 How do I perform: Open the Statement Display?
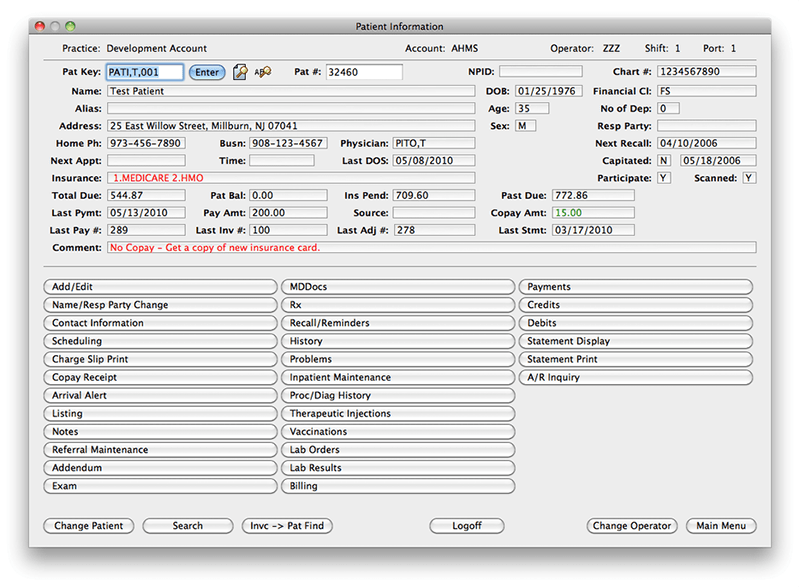[x=637, y=340]
